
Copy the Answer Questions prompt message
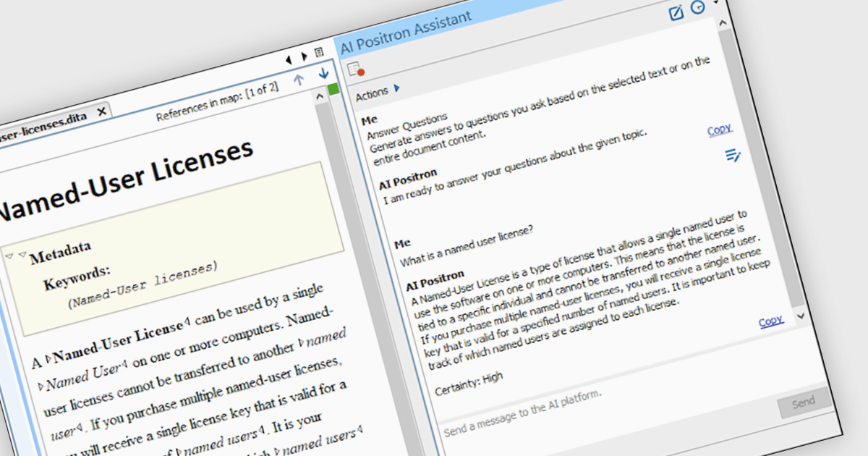click(x=720, y=130)
